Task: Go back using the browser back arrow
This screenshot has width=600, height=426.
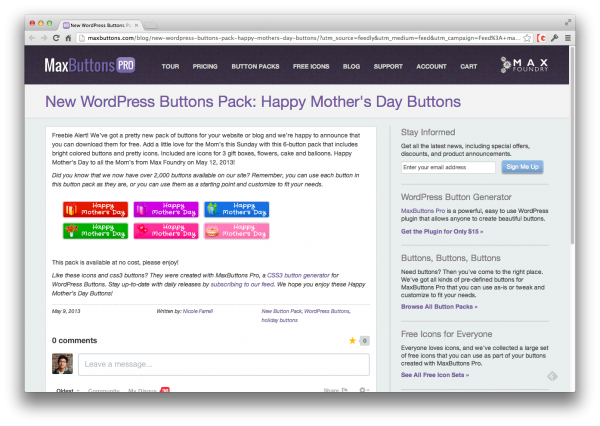Action: click(32, 38)
